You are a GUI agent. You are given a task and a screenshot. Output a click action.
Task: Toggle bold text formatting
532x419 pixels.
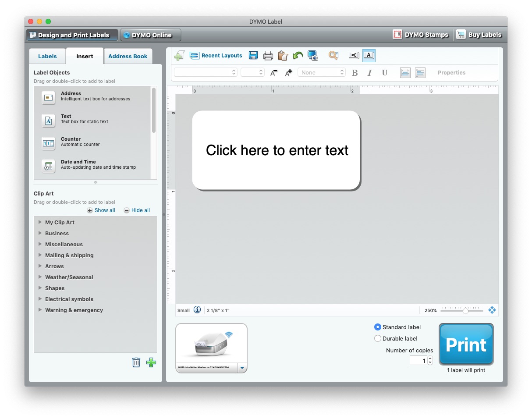355,73
